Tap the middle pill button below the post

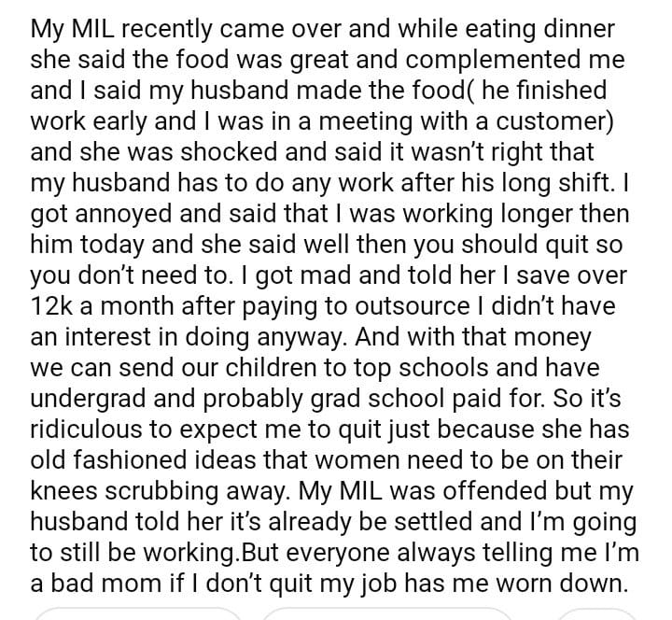click(386, 611)
